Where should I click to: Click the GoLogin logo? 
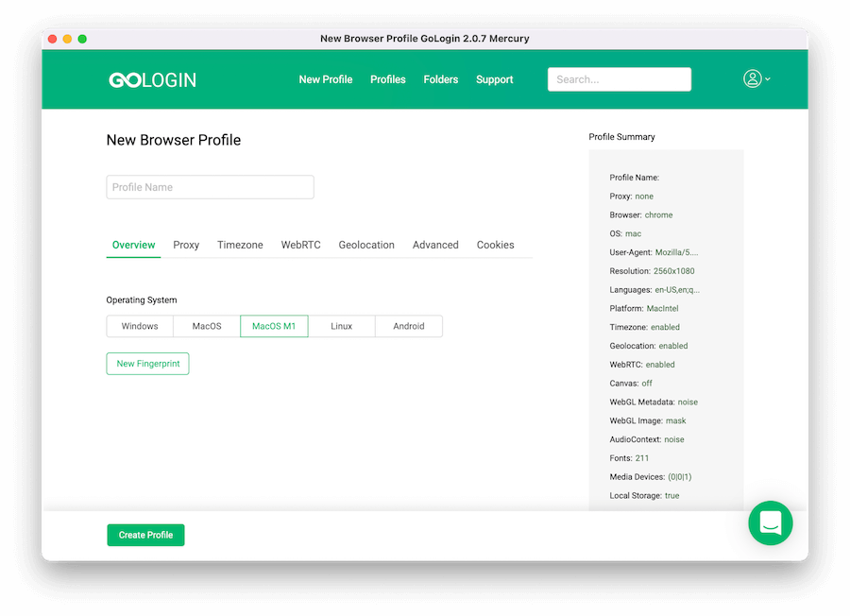(x=152, y=79)
